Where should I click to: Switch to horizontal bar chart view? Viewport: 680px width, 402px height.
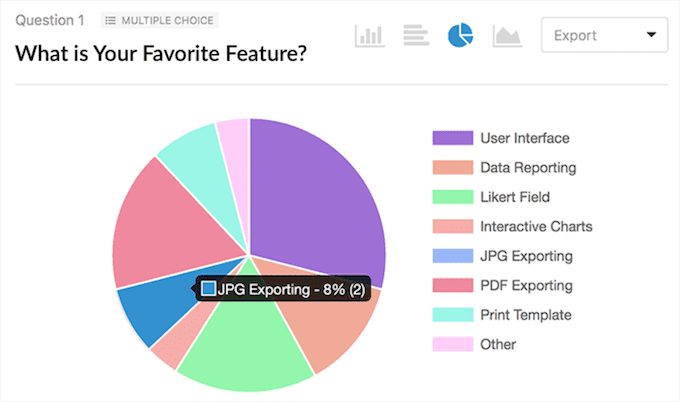pyautogui.click(x=416, y=35)
